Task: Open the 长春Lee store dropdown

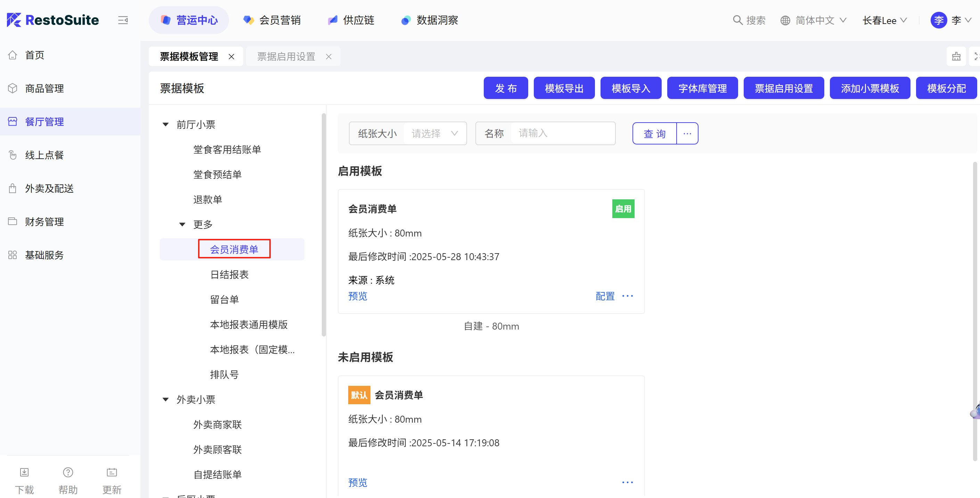Action: pos(884,20)
